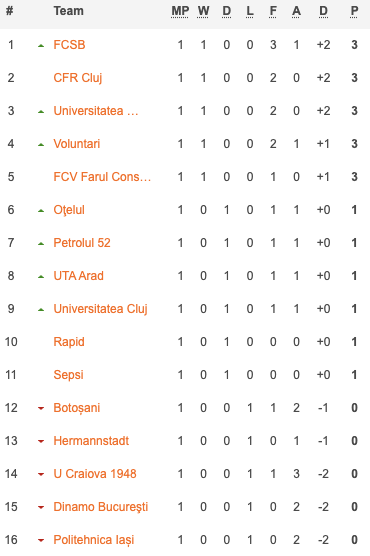This screenshot has height=556, width=370.
Task: Click the green up arrow beside UTA Arad
Action: (41, 277)
